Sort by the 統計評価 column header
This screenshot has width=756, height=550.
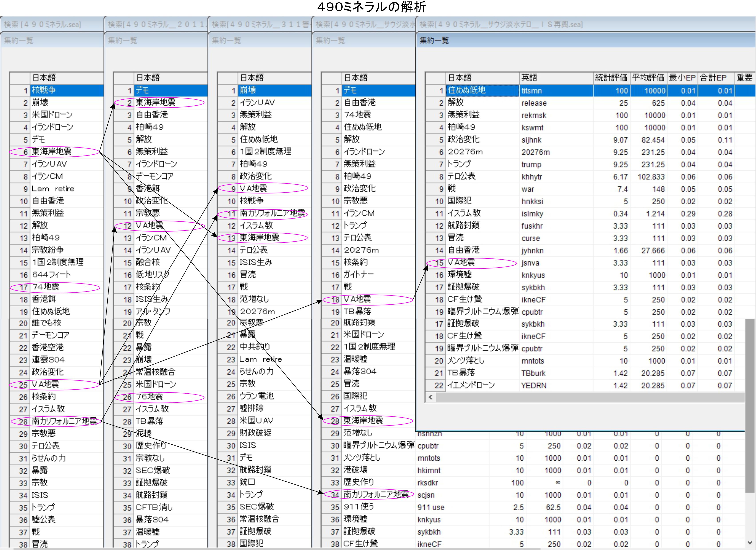tap(611, 78)
